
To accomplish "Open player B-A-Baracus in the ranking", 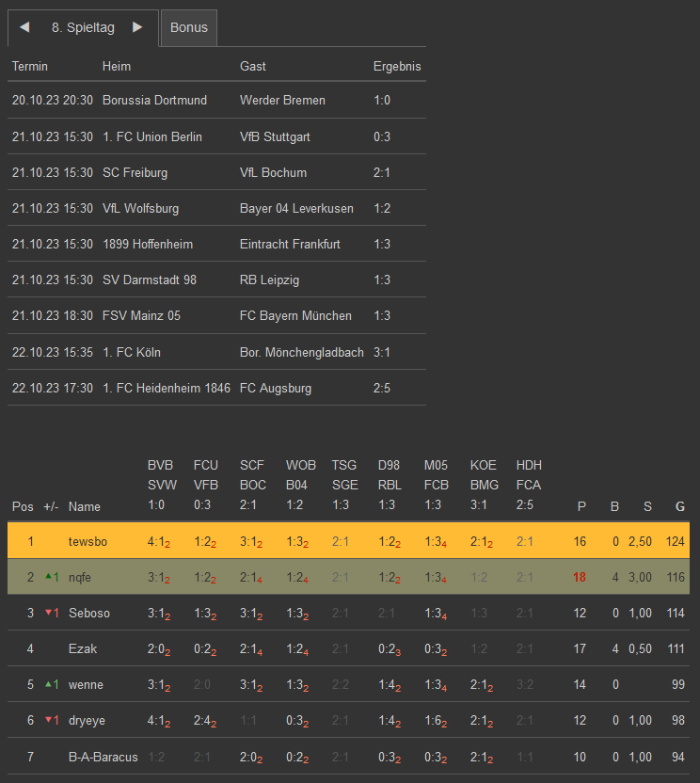I will [103, 756].
